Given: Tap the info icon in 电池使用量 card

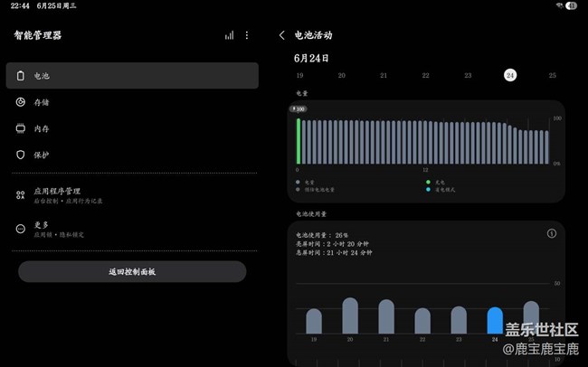Looking at the screenshot, I should (x=552, y=233).
